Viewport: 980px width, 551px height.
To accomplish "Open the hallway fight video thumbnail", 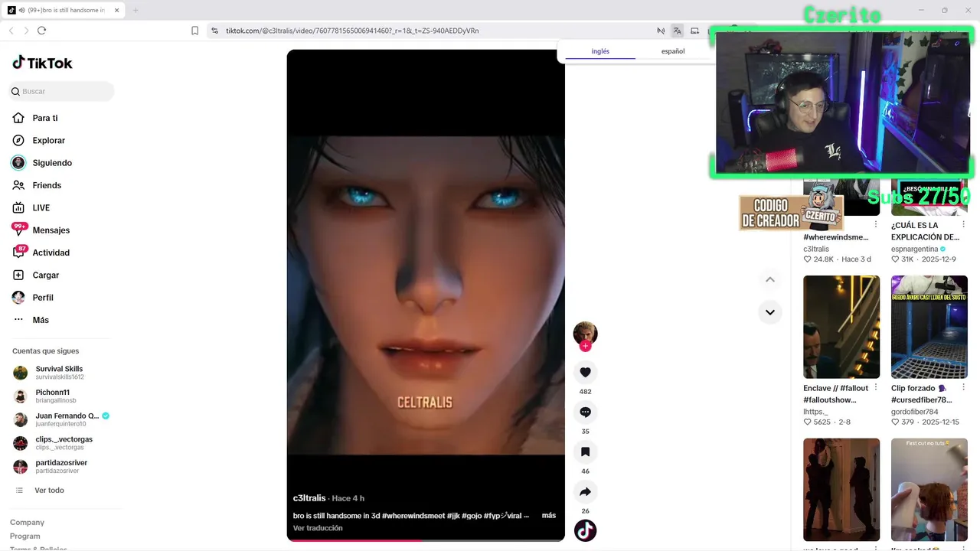I will [x=841, y=490].
